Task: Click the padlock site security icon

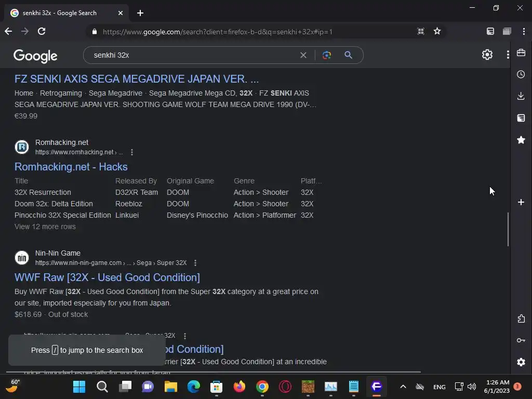Action: 95,32
